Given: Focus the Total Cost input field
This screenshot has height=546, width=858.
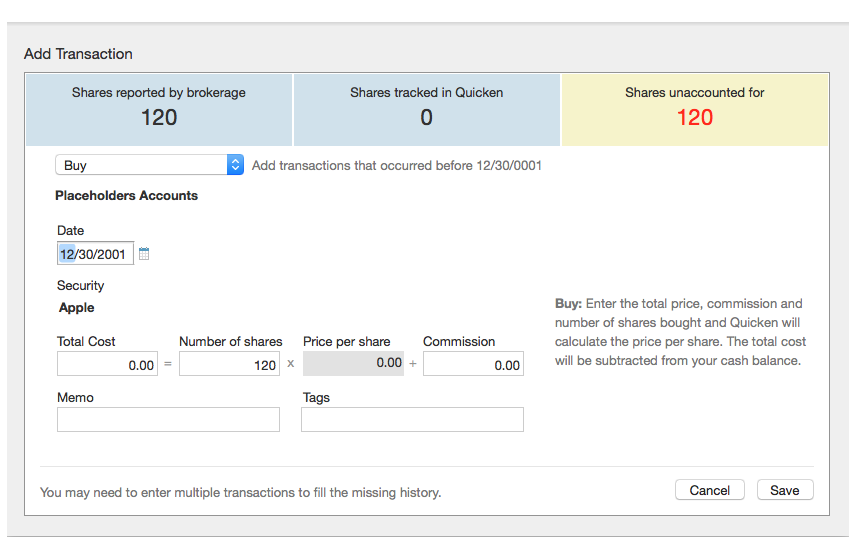Looking at the screenshot, I should pyautogui.click(x=108, y=364).
